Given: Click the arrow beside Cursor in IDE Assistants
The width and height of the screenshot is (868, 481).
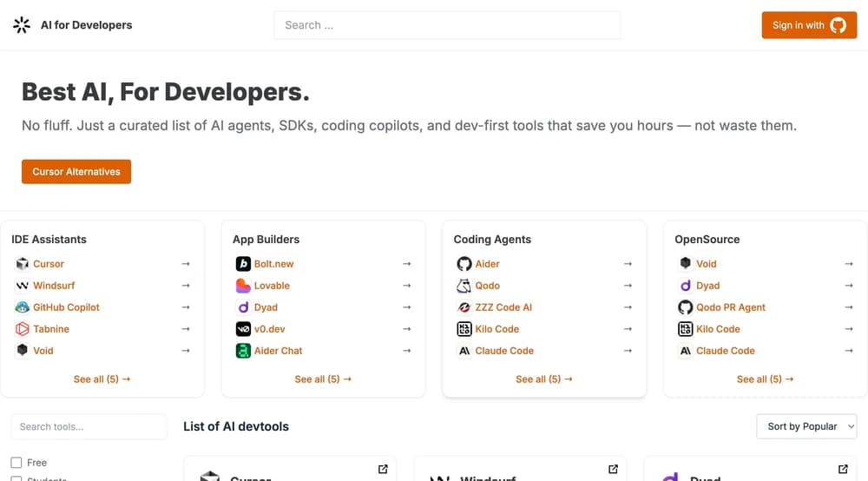Looking at the screenshot, I should click(186, 264).
